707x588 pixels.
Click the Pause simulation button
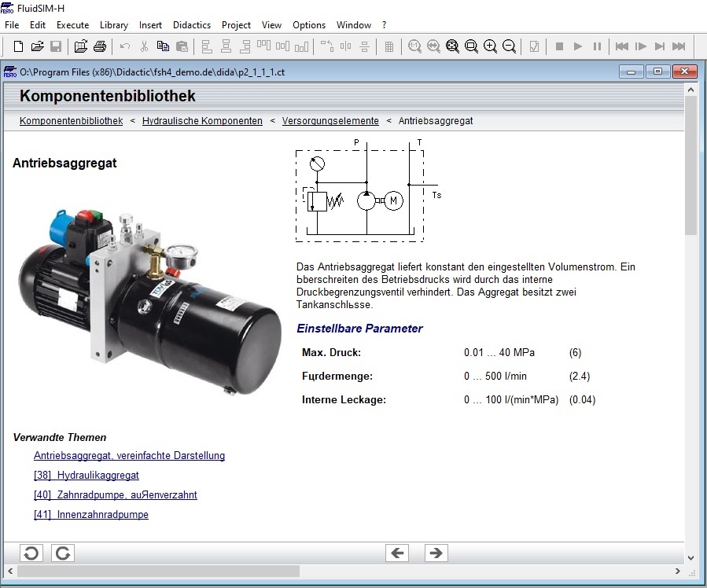(598, 46)
